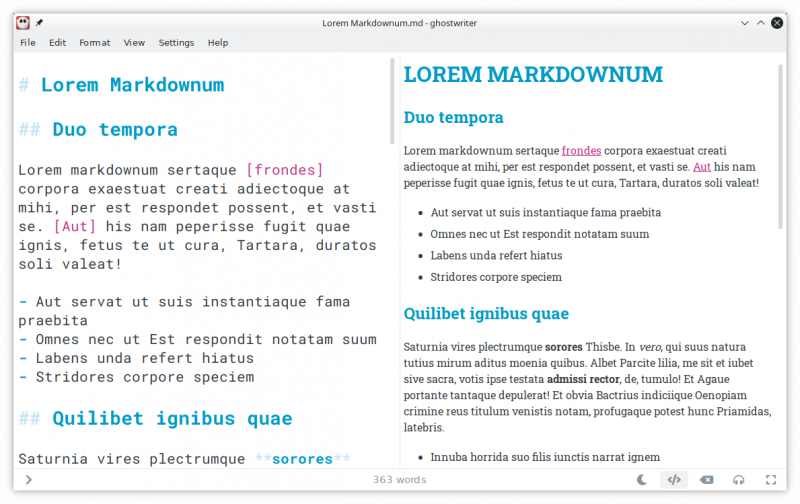This screenshot has height=504, width=800.
Task: Click the preview pane vertical scrollbar
Action: click(x=780, y=146)
